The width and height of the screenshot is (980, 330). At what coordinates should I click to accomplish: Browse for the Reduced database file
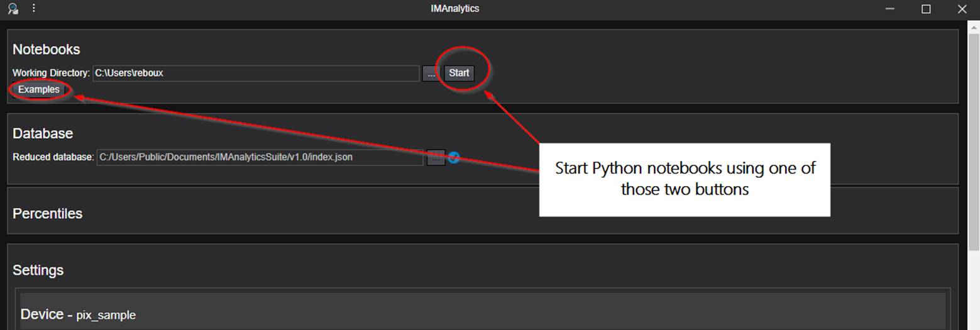click(x=436, y=157)
